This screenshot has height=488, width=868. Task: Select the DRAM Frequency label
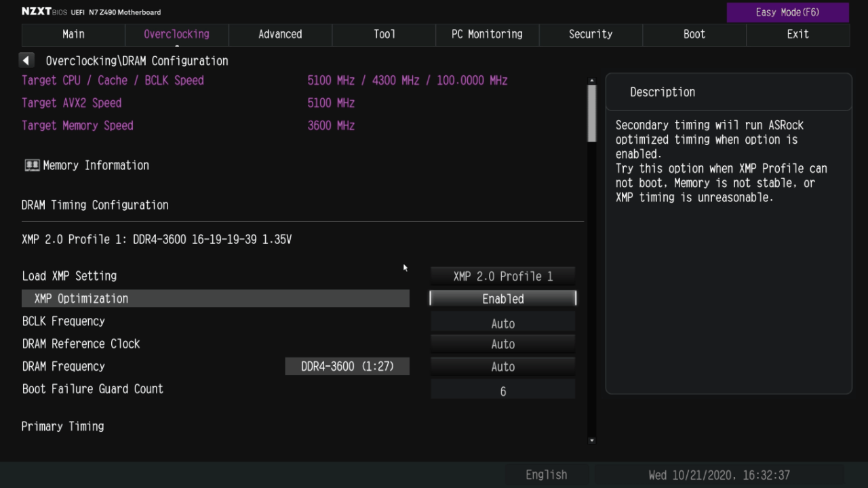63,367
